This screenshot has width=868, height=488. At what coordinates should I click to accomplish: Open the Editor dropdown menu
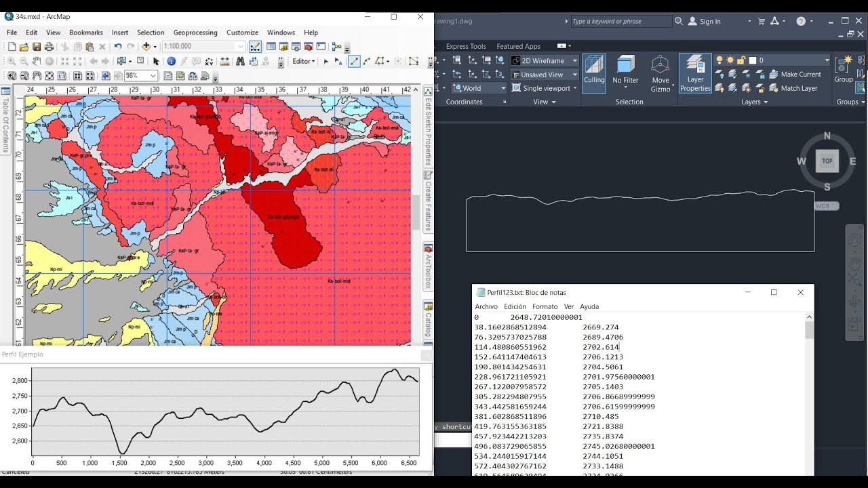[x=304, y=61]
